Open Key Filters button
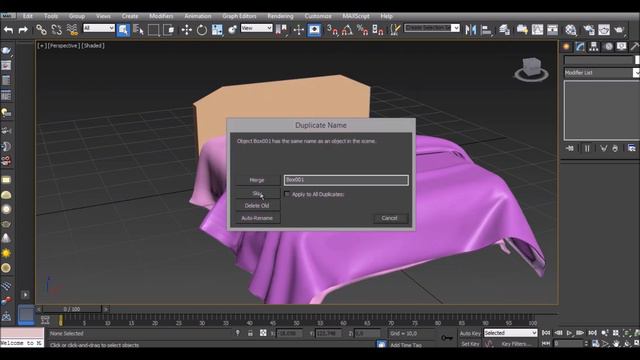Viewport: 640px width, 360px height. (x=516, y=344)
